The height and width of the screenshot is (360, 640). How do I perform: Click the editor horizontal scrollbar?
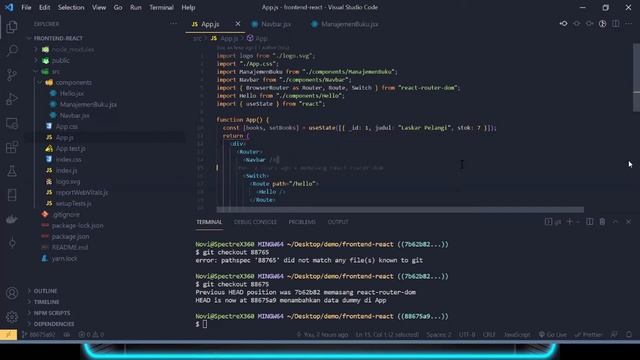pyautogui.click(x=400, y=209)
